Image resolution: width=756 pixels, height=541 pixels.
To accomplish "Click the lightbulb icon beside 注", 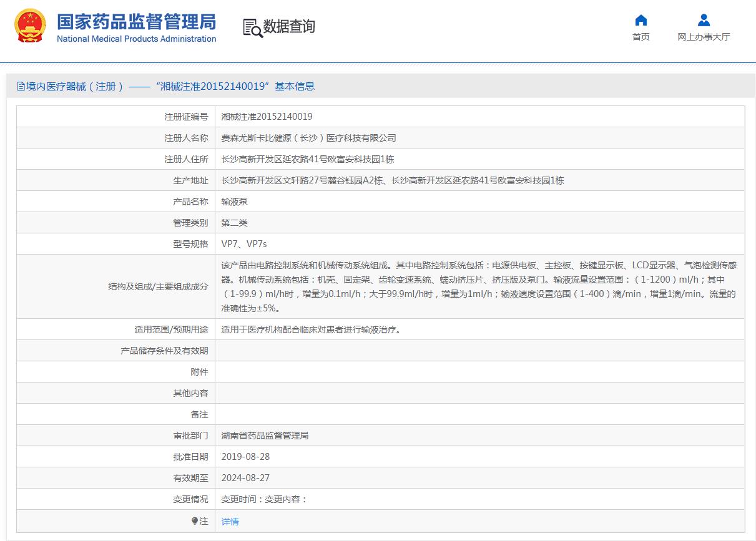I will click(194, 521).
